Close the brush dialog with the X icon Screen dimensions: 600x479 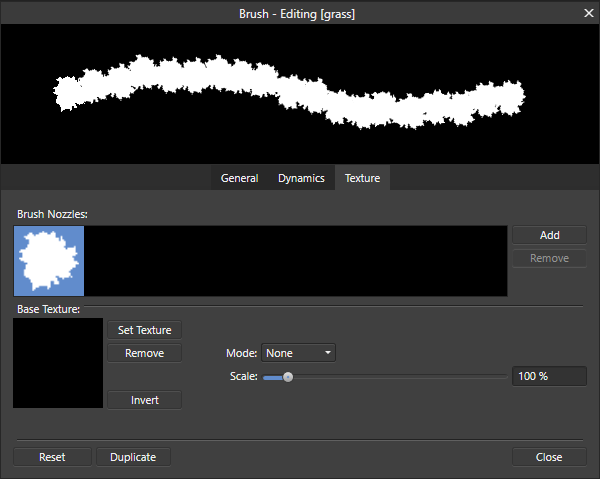(589, 13)
